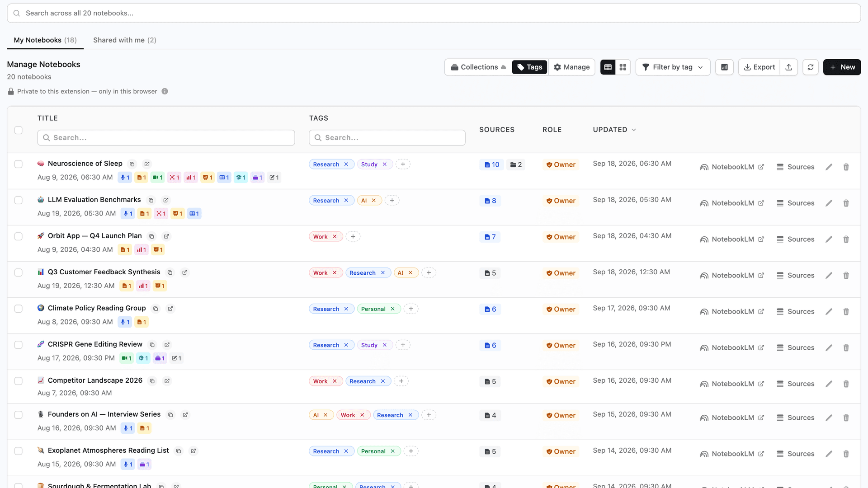The image size is (868, 488).
Task: Copy icon next to Neuroscience of Sleep title
Action: [132, 164]
